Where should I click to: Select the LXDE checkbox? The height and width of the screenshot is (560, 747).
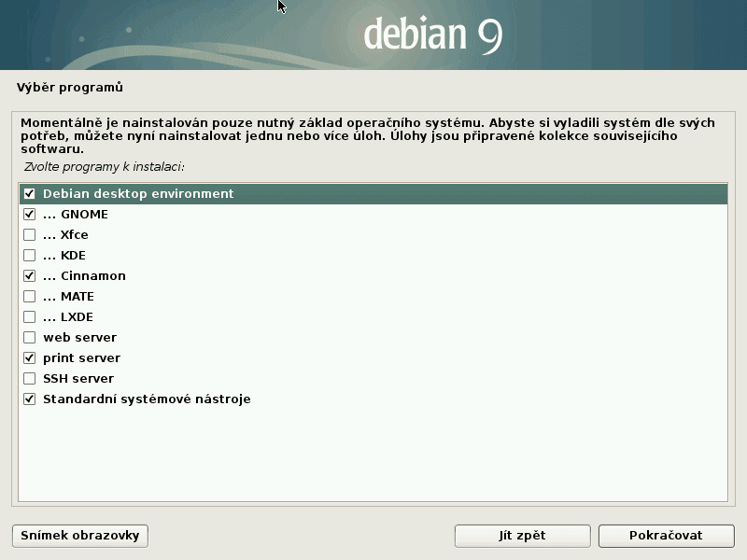click(30, 316)
